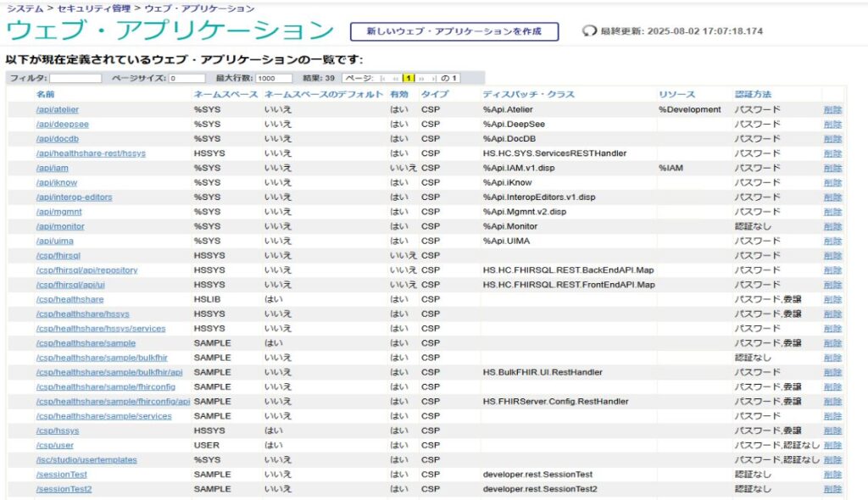Go to previous page using pagination arrow
This screenshot has width=868, height=500.
point(395,78)
